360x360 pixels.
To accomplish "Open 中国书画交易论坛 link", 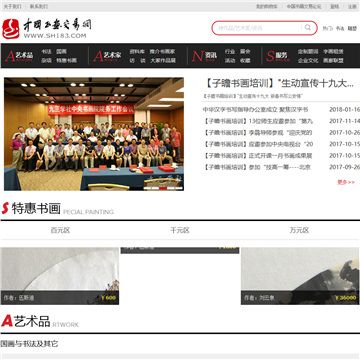I will coord(304,6).
